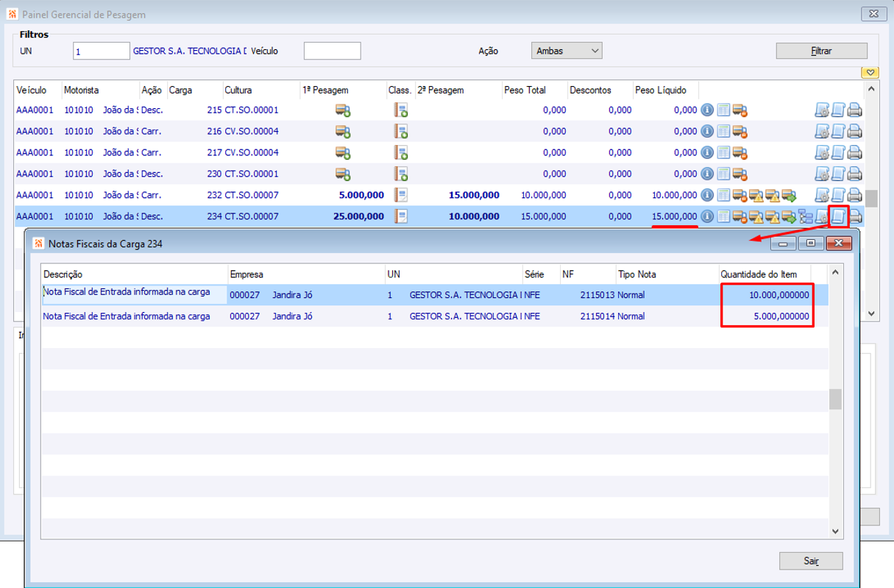Click peso líquido 15.000,000 in carga 234

click(674, 217)
